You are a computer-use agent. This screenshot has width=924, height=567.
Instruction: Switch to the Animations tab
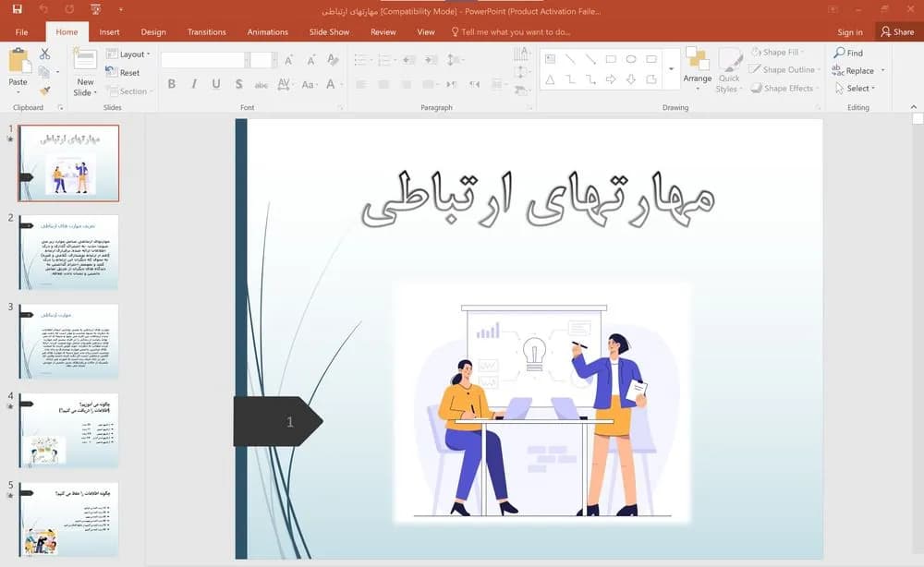coord(268,31)
